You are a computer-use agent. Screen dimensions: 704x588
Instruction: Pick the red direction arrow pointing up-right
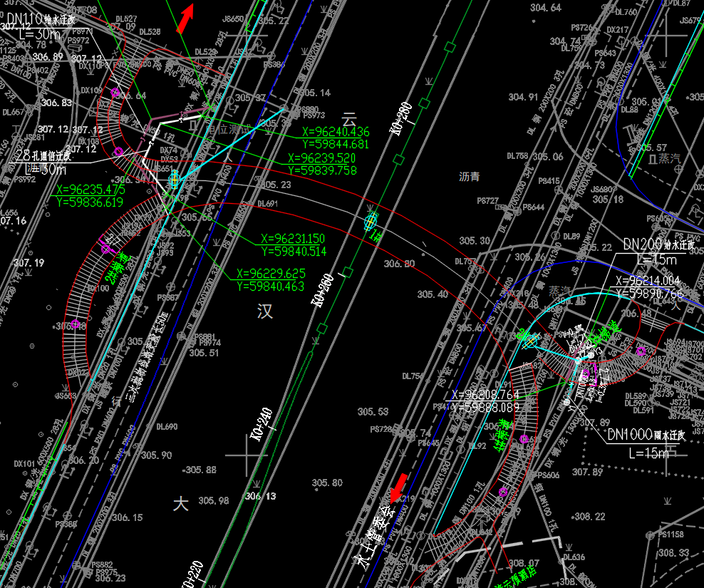(x=185, y=19)
